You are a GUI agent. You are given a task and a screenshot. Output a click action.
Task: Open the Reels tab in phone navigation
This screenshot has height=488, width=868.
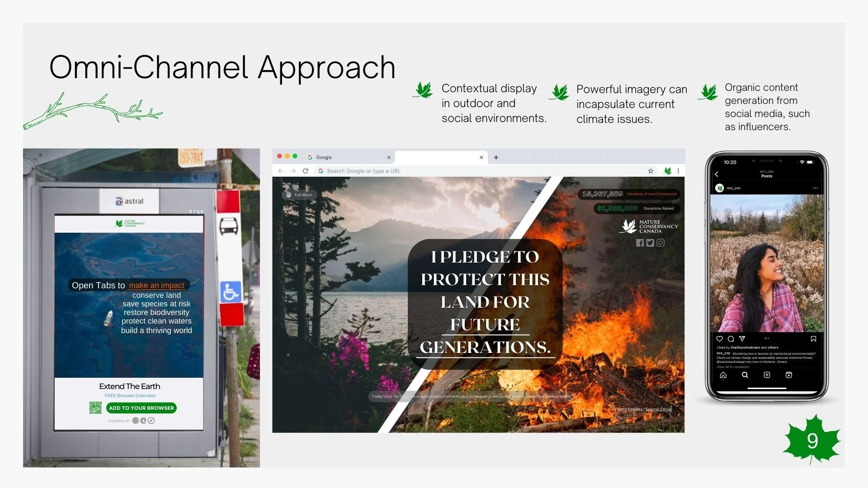[x=789, y=375]
